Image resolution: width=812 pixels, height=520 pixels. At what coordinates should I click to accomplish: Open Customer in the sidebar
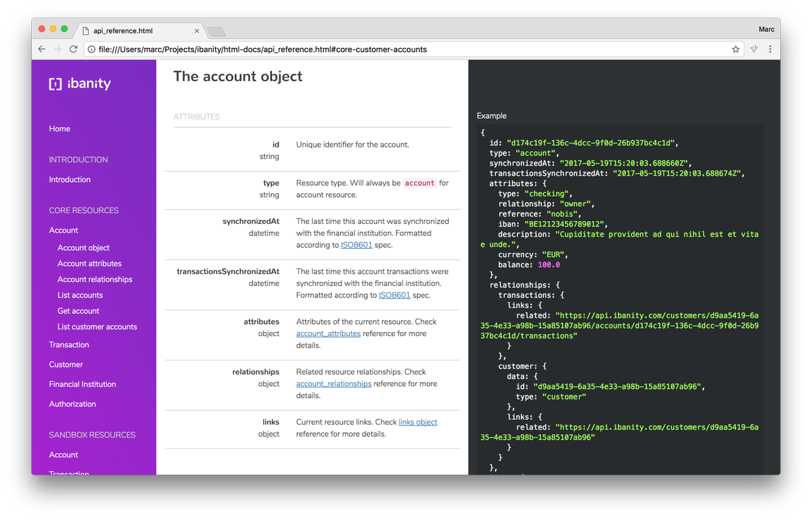tap(66, 364)
